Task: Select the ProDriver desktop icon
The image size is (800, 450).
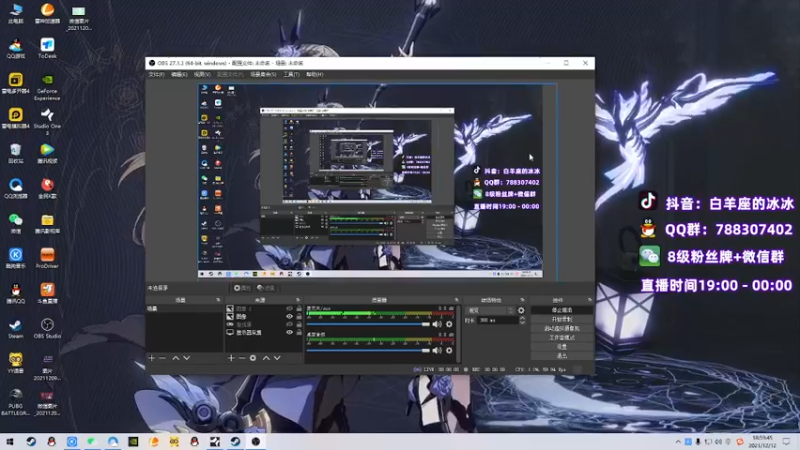Action: pyautogui.click(x=47, y=259)
